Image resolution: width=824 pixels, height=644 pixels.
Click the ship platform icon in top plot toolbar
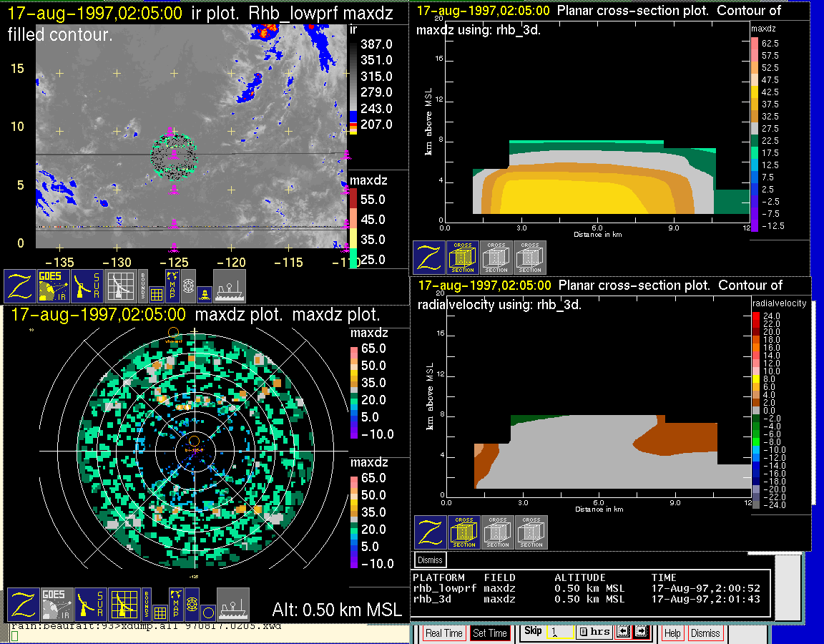[x=230, y=286]
